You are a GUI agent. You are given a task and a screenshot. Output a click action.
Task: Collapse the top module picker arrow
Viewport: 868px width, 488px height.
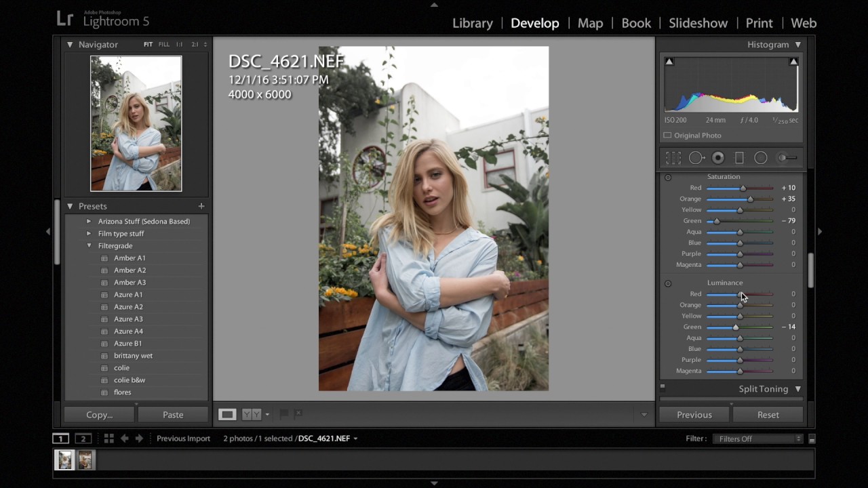pos(434,5)
